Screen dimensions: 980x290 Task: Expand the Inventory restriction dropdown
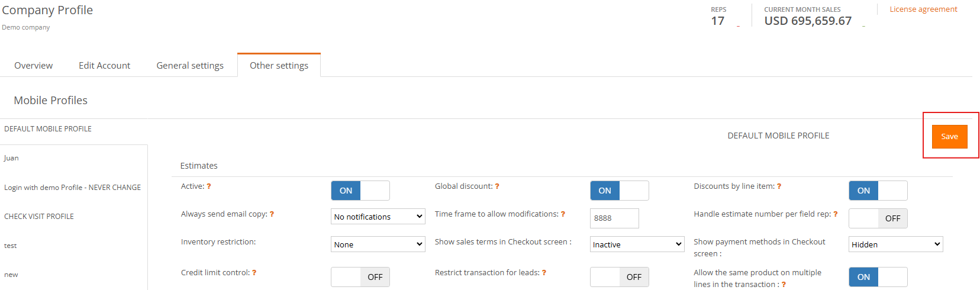click(378, 244)
